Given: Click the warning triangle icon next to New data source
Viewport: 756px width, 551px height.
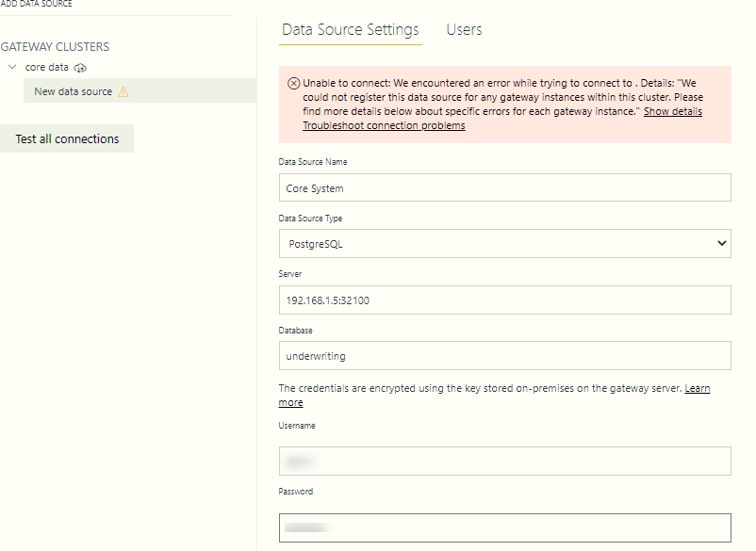Looking at the screenshot, I should point(123,91).
